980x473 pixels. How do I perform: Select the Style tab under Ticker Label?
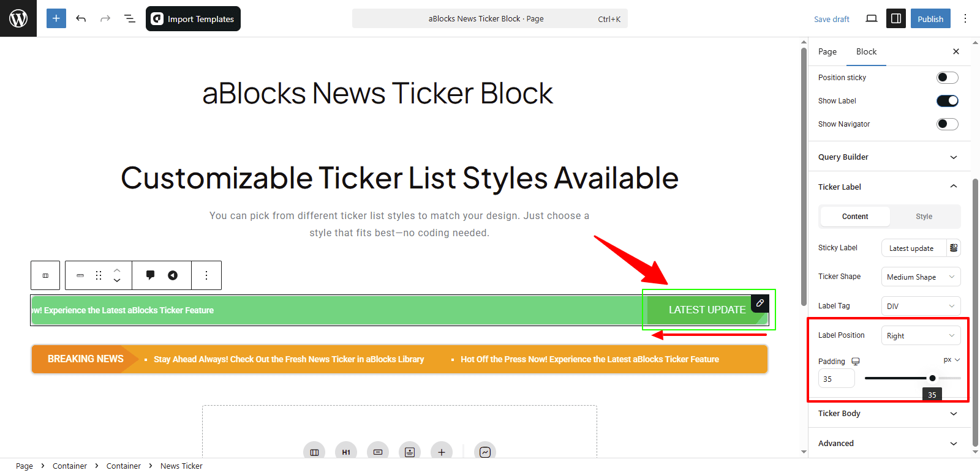click(924, 217)
